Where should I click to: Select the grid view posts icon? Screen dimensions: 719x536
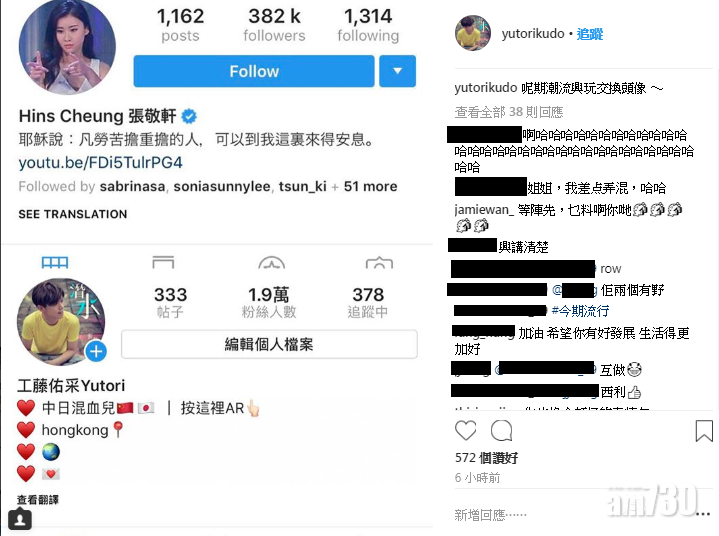click(55, 262)
